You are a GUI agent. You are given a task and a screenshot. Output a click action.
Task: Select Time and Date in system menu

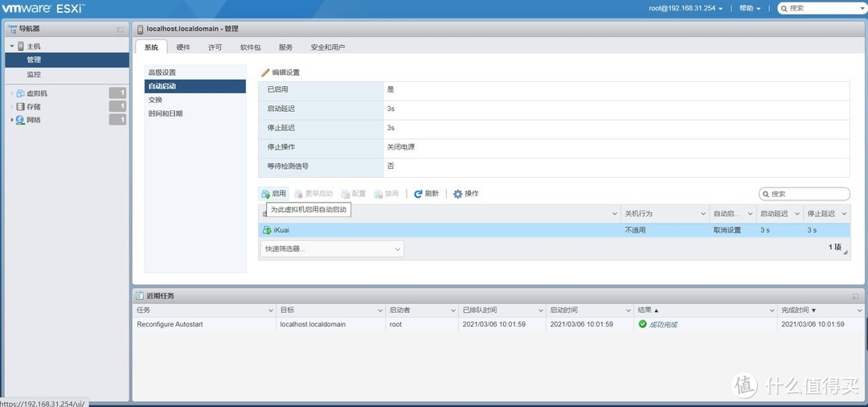tap(194, 113)
